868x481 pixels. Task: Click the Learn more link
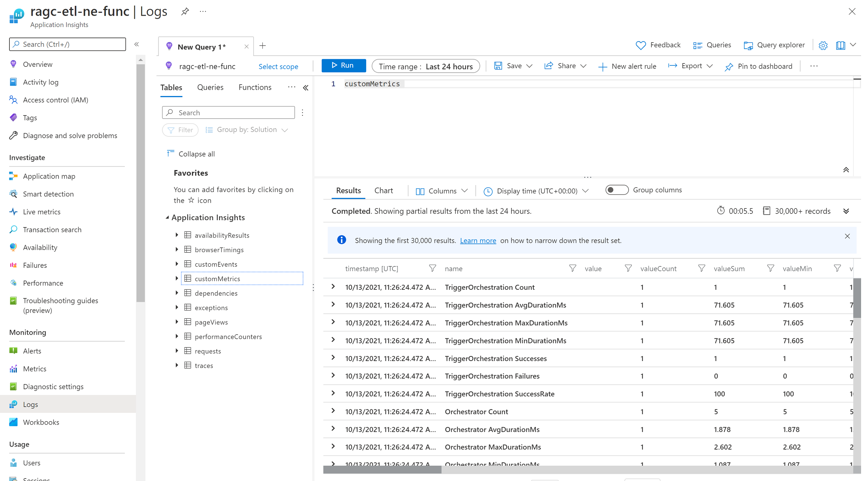(478, 240)
